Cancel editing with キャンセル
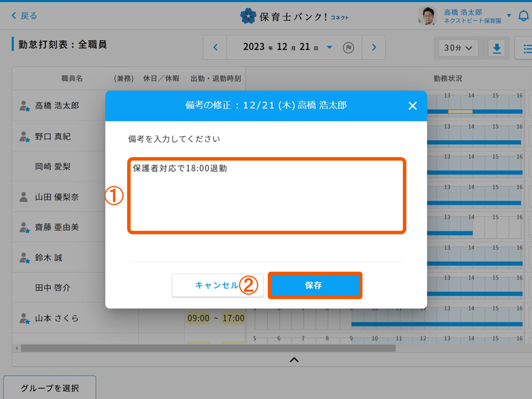Screen dimensions: 532x399 [218, 285]
